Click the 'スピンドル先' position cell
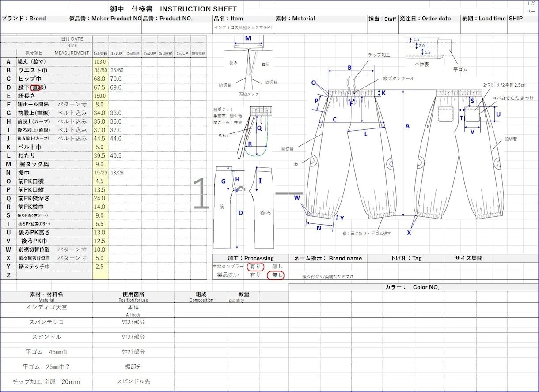The image size is (539, 392). pyautogui.click(x=133, y=381)
